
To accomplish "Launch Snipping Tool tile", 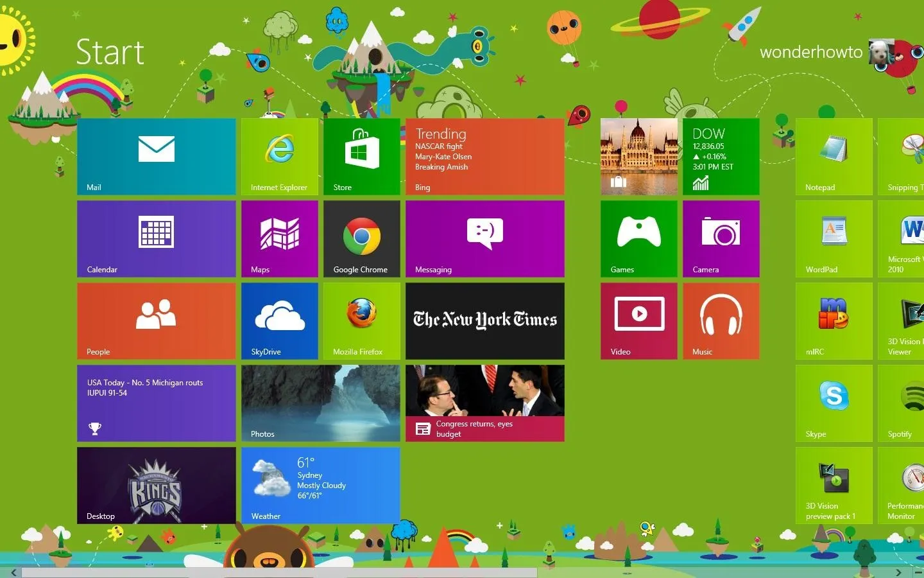I will (901, 157).
